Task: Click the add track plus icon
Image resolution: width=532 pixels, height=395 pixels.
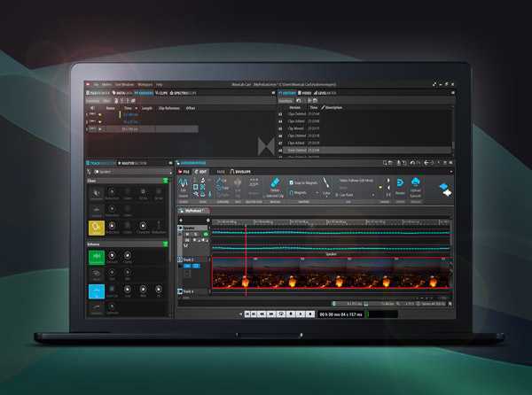Action: pyautogui.click(x=181, y=221)
